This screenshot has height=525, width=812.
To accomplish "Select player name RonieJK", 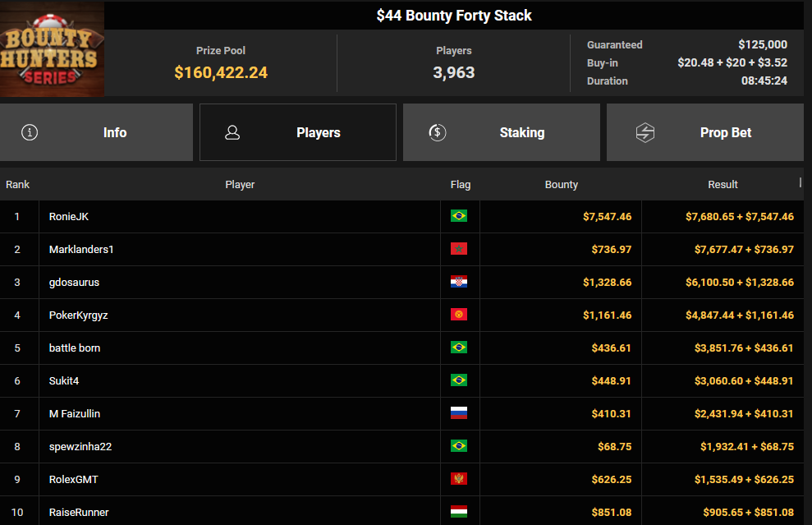I will pos(69,217).
